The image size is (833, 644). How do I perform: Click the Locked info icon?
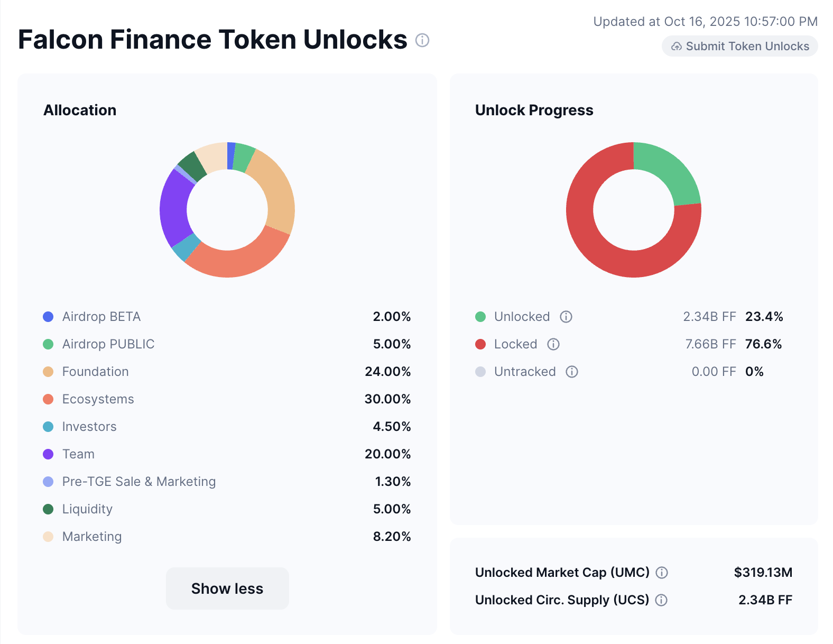pyautogui.click(x=553, y=344)
